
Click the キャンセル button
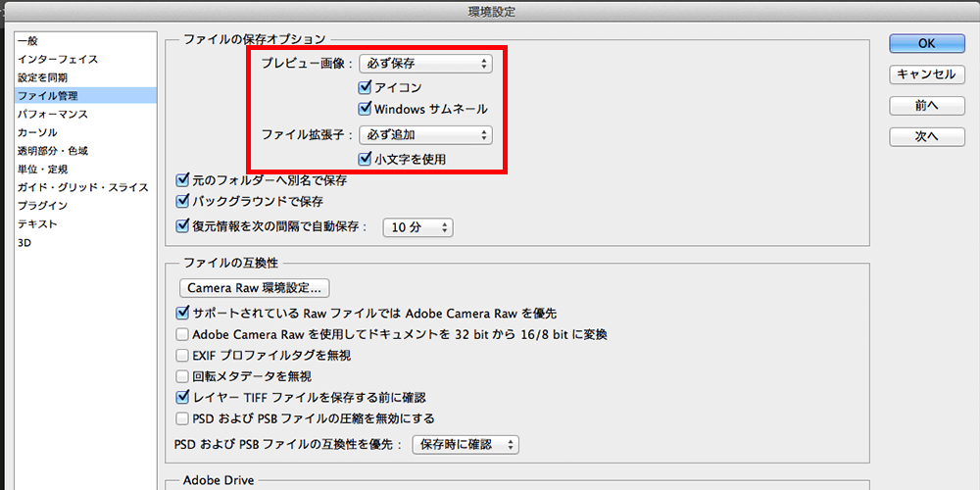click(926, 74)
